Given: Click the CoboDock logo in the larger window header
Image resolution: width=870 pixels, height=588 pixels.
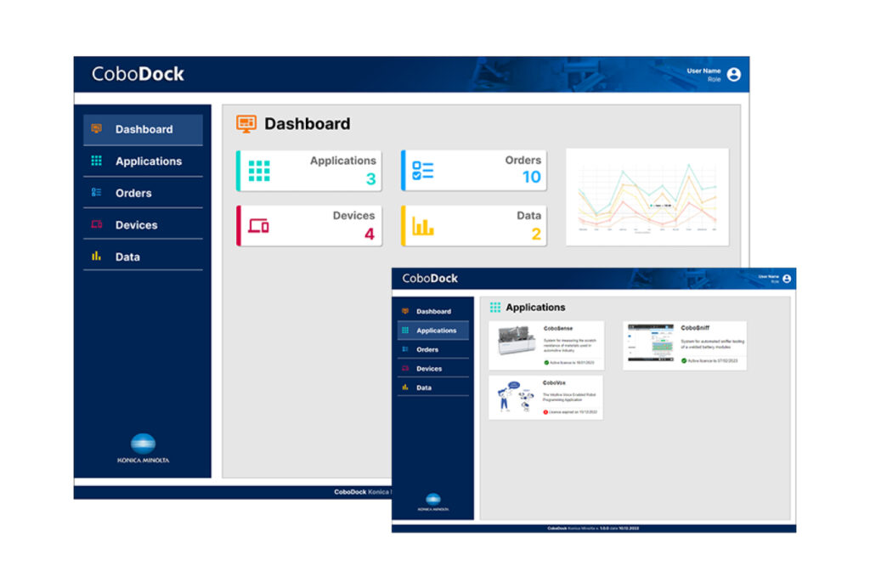Looking at the screenshot, I should tap(138, 74).
